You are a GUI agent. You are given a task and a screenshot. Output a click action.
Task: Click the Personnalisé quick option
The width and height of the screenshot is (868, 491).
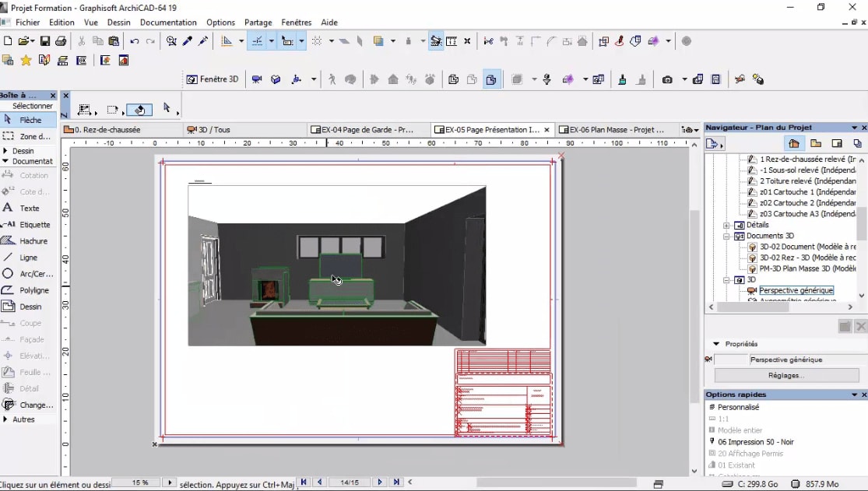tap(738, 407)
